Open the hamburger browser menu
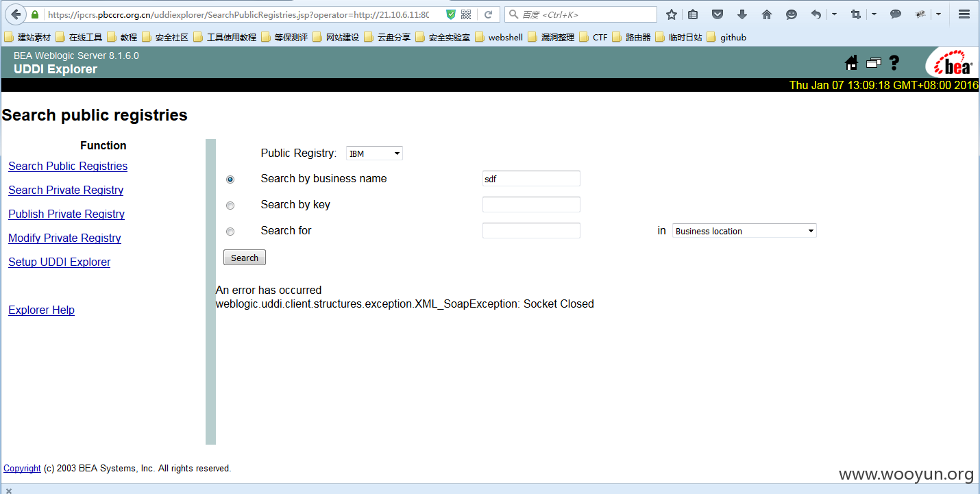This screenshot has height=494, width=980. [x=964, y=14]
